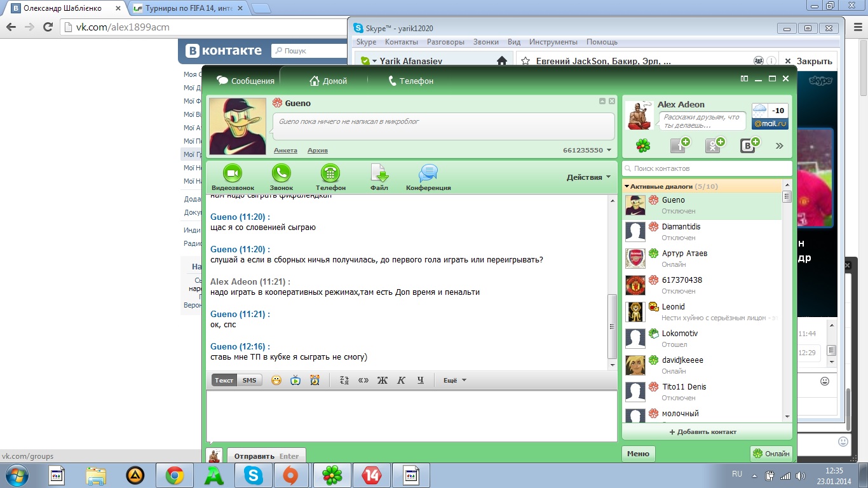868x488 pixels.
Task: Open davidjkeeee conversation
Action: click(702, 365)
